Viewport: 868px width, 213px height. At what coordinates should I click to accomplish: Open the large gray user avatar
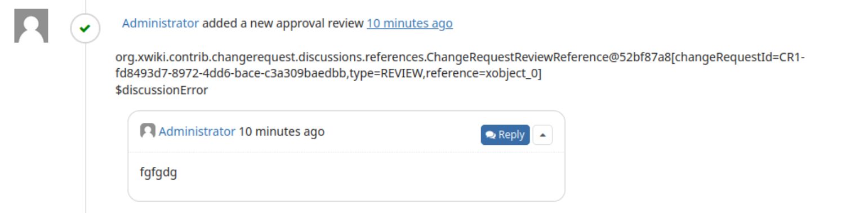click(x=31, y=26)
